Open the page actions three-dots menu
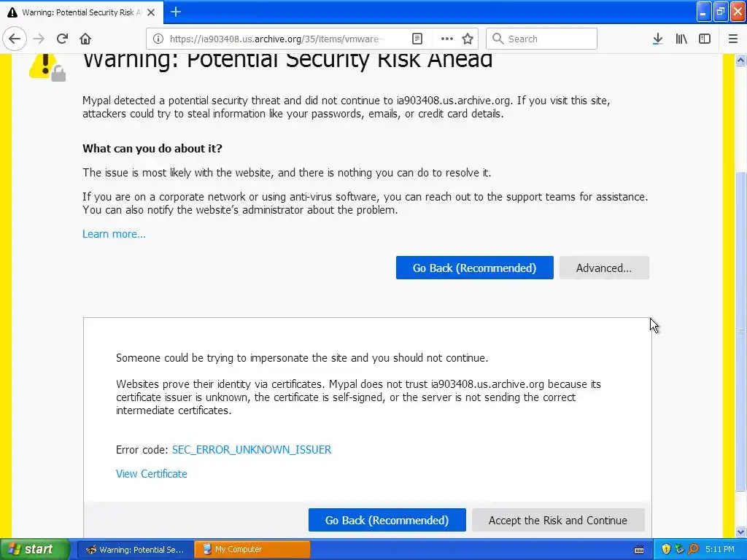Viewport: 747px width, 560px height. [446, 39]
